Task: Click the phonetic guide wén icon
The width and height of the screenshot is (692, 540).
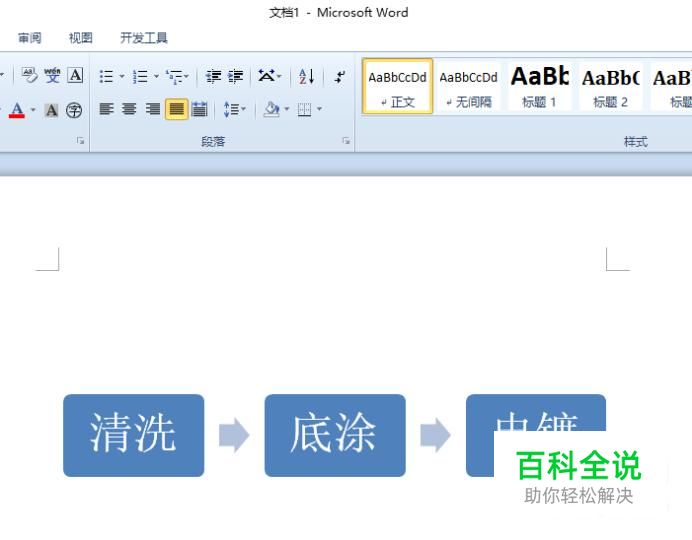Action: point(52,75)
